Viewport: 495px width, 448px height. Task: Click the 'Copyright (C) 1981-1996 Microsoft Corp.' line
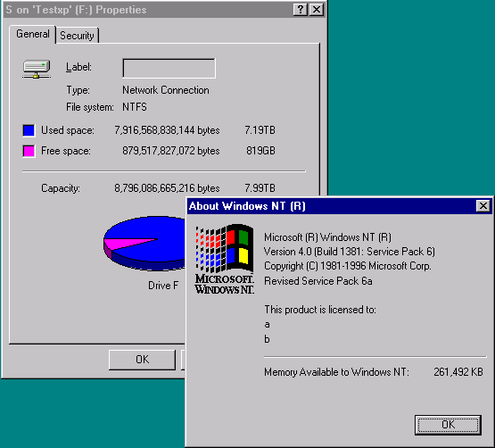[348, 266]
